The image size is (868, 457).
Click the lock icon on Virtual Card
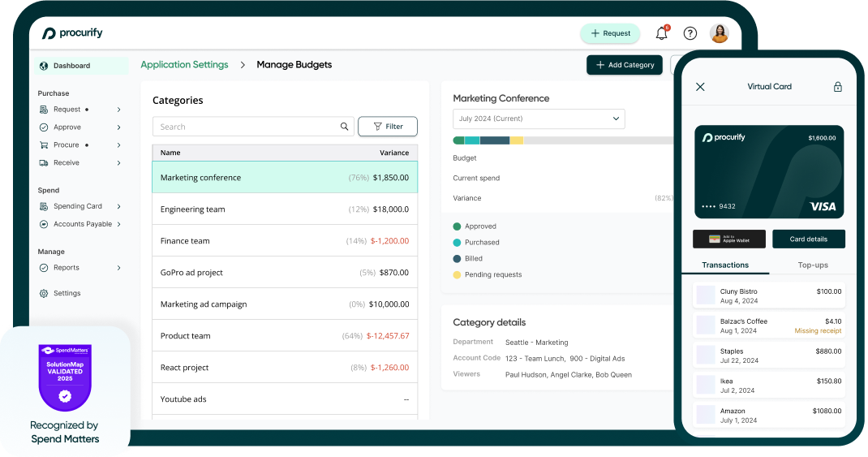tap(838, 87)
